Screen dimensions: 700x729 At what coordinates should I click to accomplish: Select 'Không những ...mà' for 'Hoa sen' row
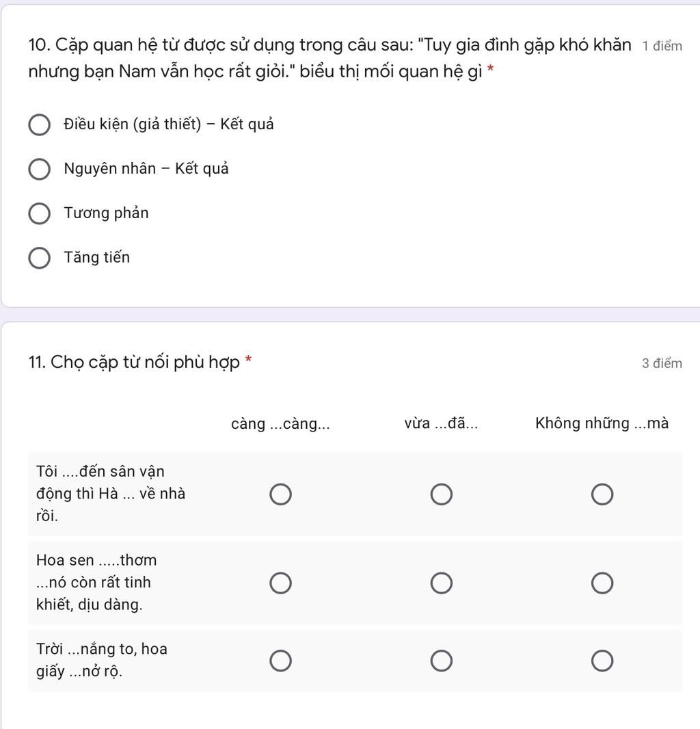point(602,583)
